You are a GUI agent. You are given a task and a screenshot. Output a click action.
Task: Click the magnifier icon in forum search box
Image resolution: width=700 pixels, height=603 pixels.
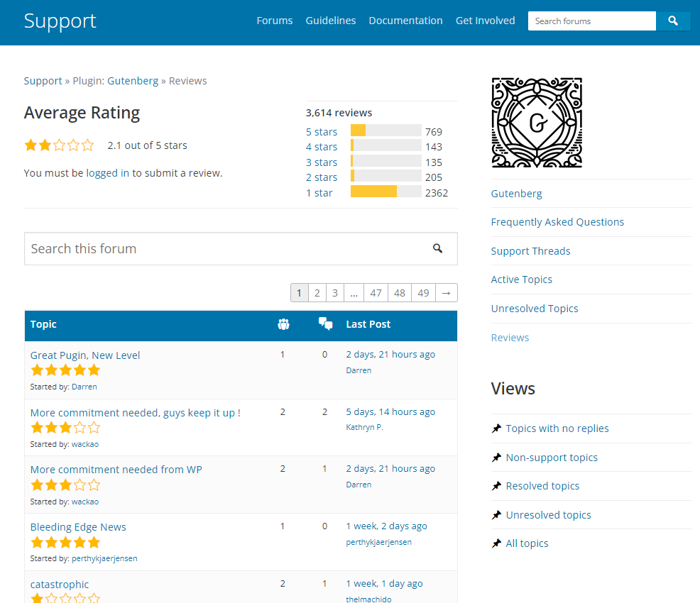(x=437, y=248)
